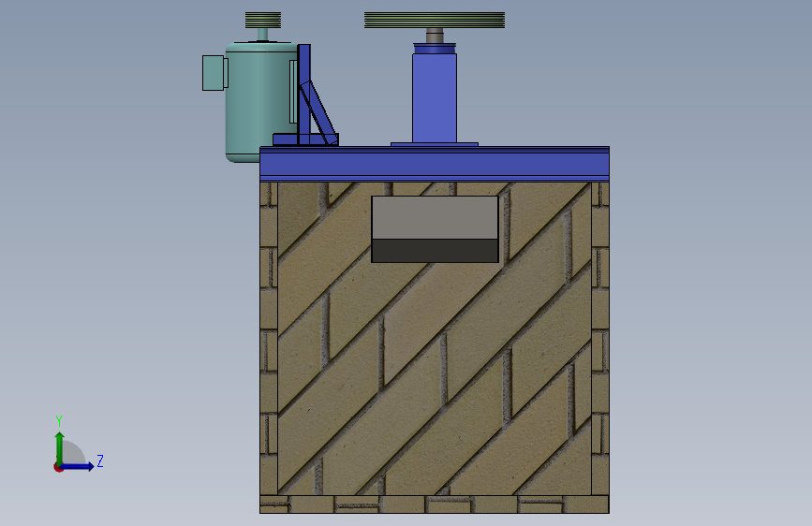Image resolution: width=812 pixels, height=526 pixels.
Task: Click the green Y axis arrow
Action: coord(60,447)
